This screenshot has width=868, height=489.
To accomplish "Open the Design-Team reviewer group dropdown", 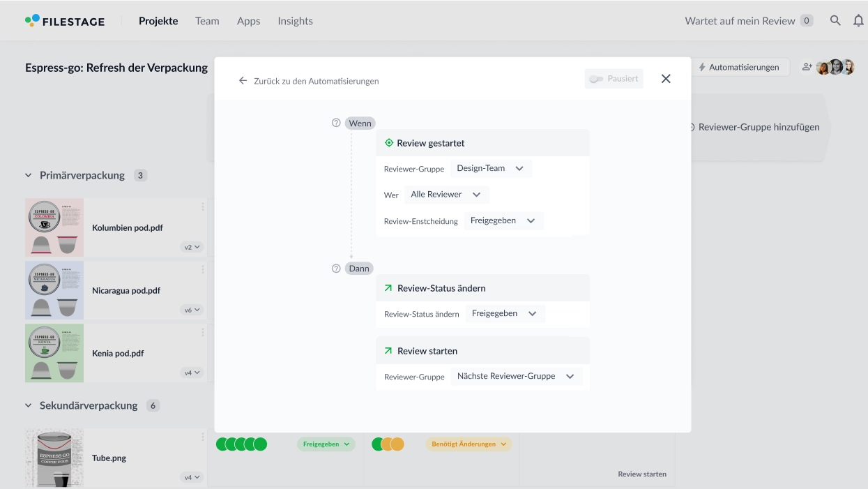I will [491, 168].
